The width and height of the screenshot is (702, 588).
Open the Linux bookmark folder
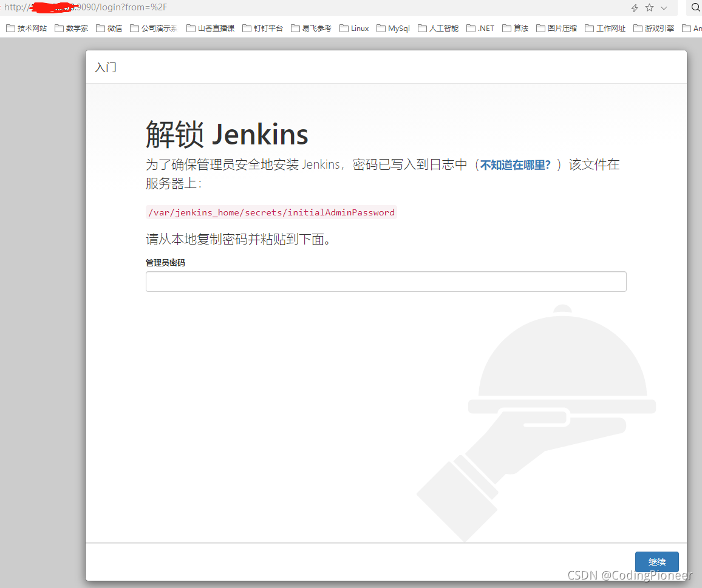click(354, 28)
